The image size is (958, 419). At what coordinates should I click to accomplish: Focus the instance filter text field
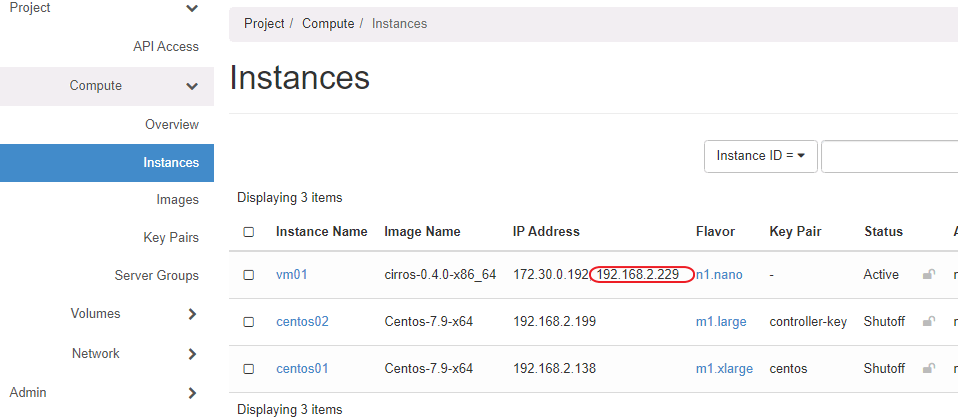tap(889, 156)
